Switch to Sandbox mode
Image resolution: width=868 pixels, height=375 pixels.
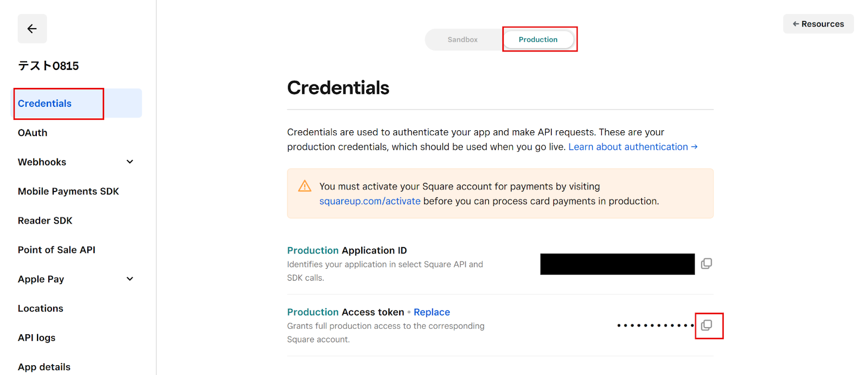pos(463,40)
